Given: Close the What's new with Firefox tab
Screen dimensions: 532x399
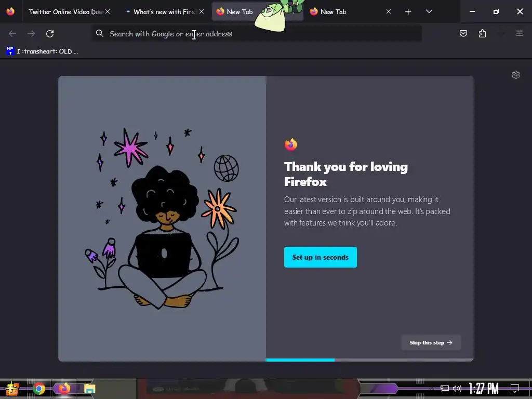Looking at the screenshot, I should [x=202, y=11].
